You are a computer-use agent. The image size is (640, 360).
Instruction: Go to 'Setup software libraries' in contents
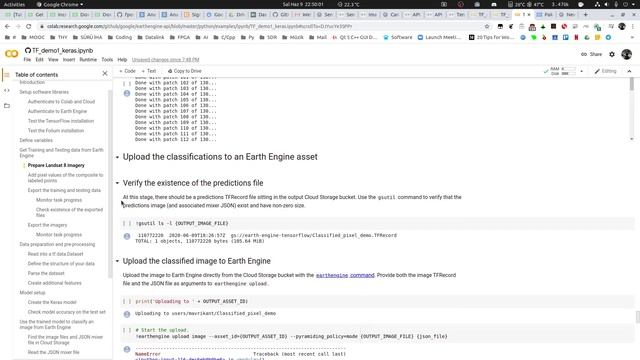44,92
